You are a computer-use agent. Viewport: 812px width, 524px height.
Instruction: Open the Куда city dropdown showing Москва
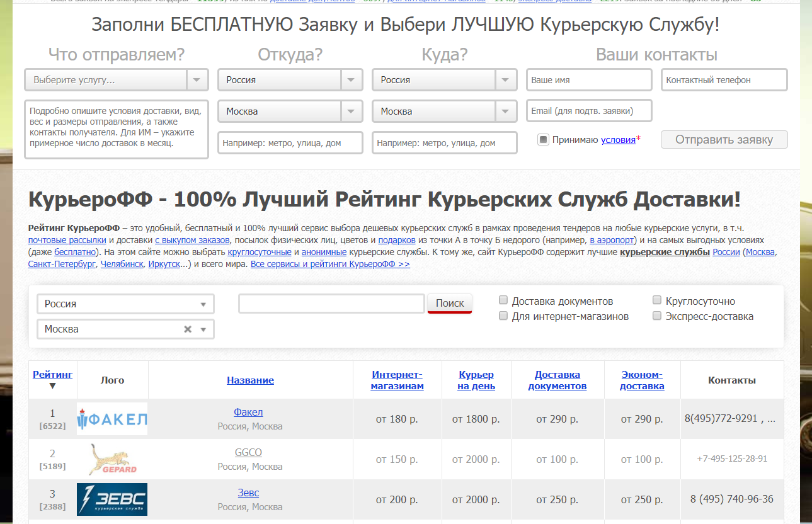pos(444,111)
